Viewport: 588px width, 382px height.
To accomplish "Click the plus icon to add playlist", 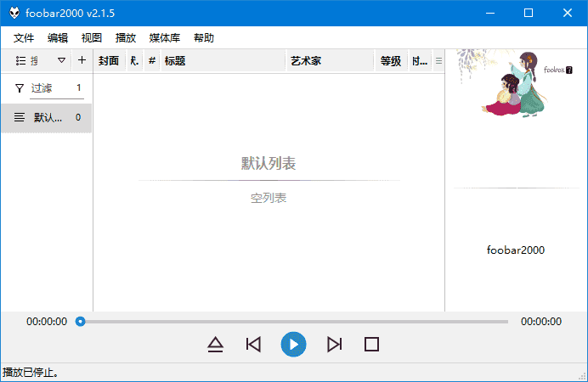I will [82, 60].
